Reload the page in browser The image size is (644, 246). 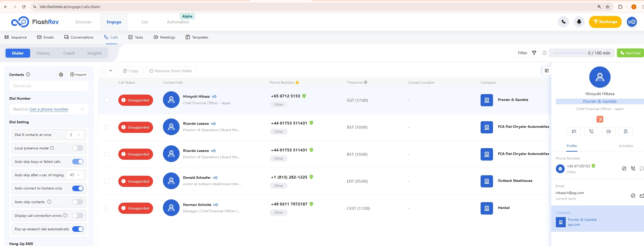[24, 7]
